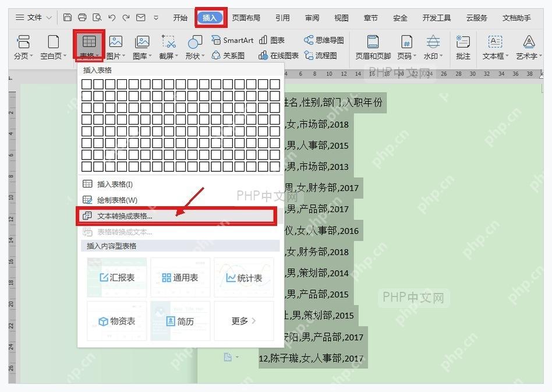Image resolution: width=552 pixels, height=392 pixels.
Task: Expand the 图库 dropdown arrow
Action: tap(150, 56)
